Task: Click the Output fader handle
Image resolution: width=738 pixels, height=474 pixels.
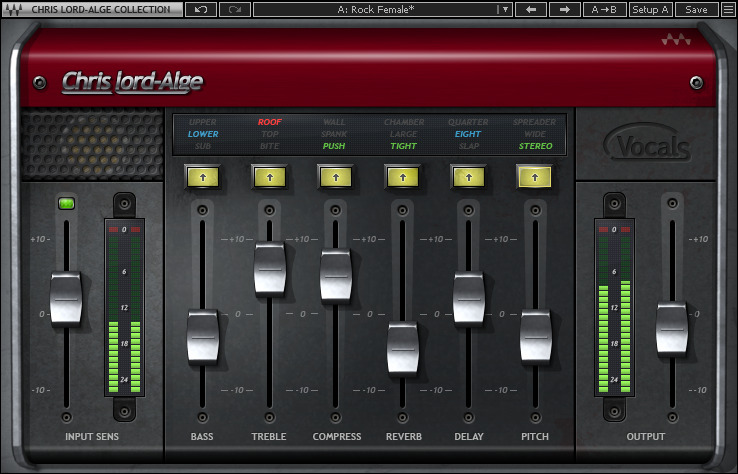Action: 672,328
